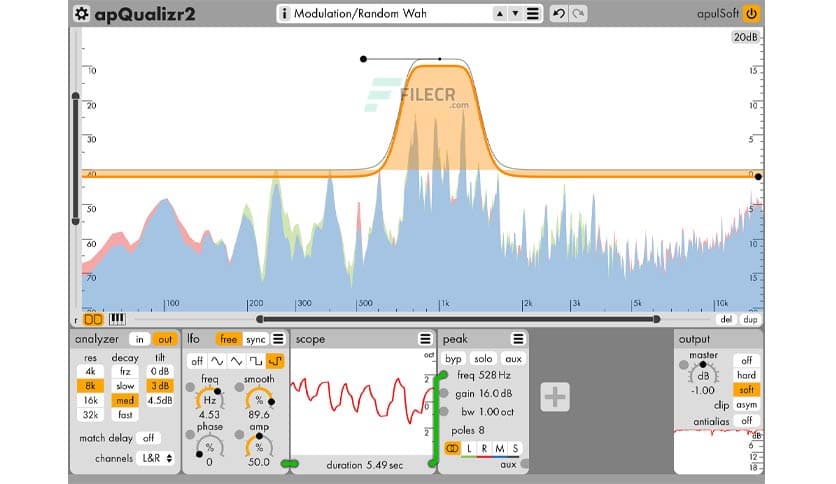This screenshot has height=484, width=836.
Task: Open the peak module menu
Action: [x=518, y=339]
